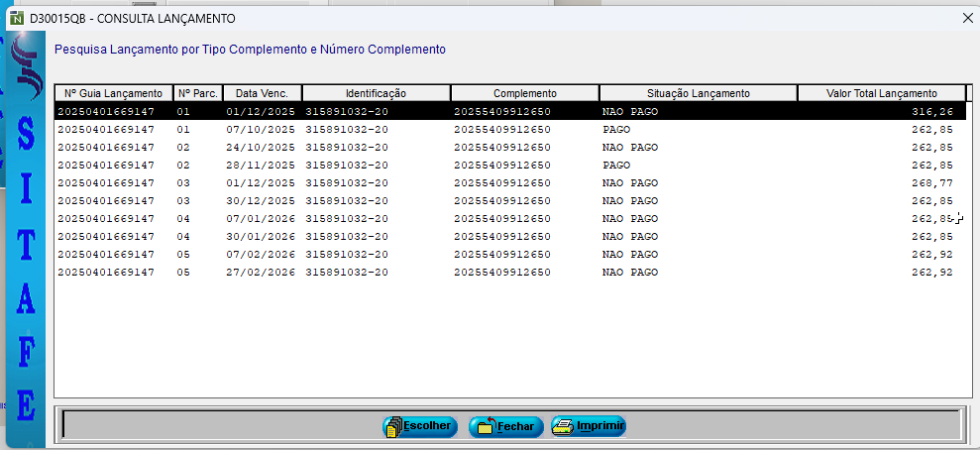Choose the row with due date 24/10/2025
The height and width of the screenshot is (450, 980).
tap(495, 148)
